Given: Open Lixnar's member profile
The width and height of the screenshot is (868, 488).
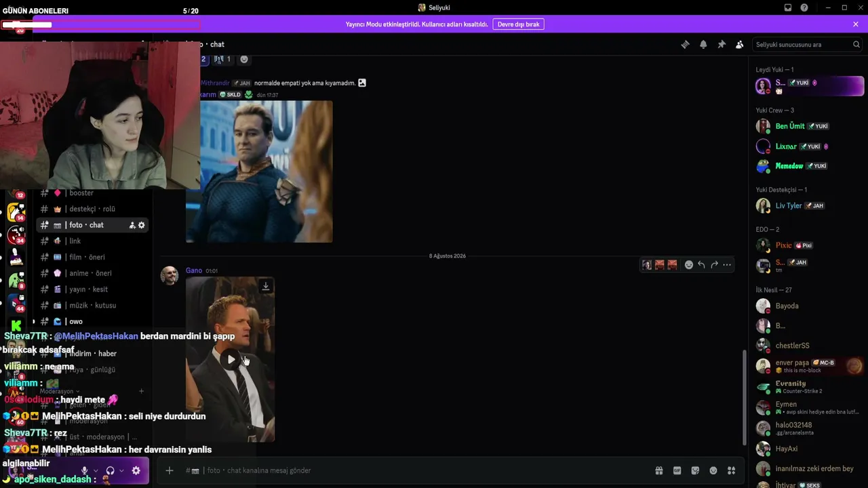Looking at the screenshot, I should tap(808, 146).
